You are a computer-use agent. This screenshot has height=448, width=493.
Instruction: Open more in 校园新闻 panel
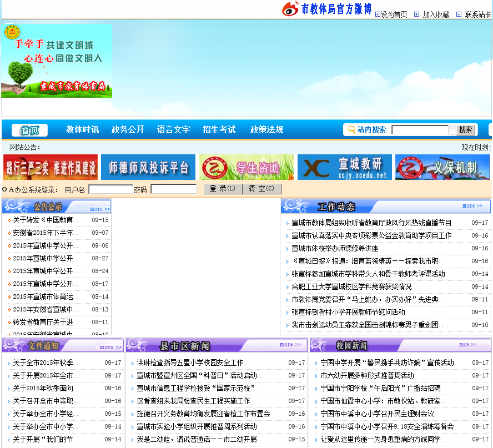tap(467, 345)
